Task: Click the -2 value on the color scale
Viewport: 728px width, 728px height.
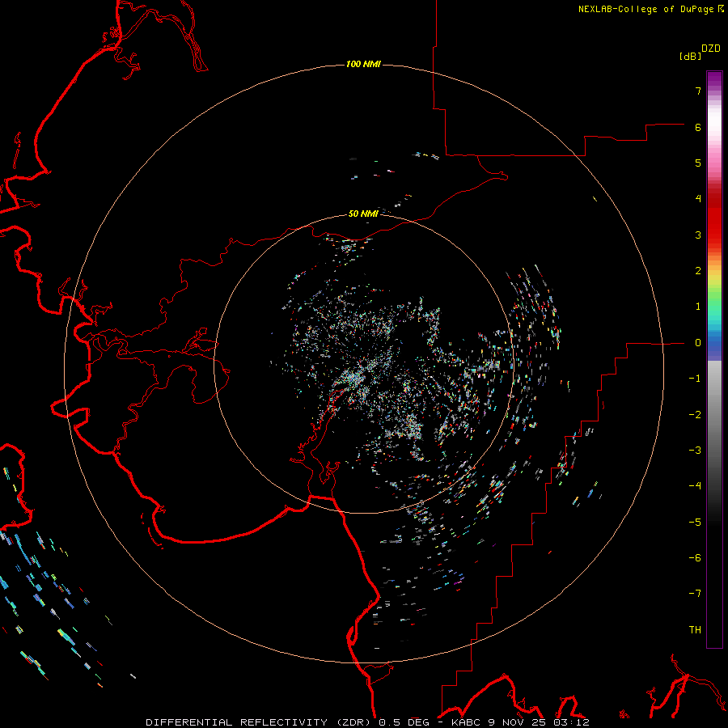Action: click(695, 415)
